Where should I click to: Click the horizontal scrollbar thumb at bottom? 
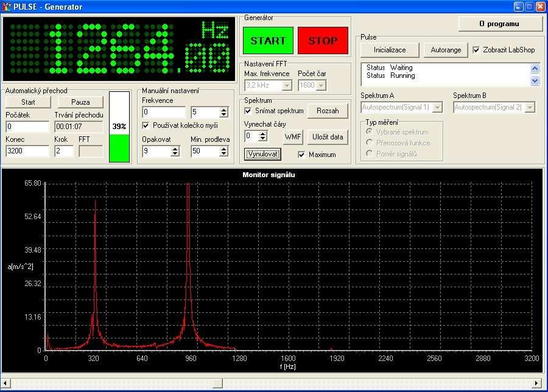[218, 383]
